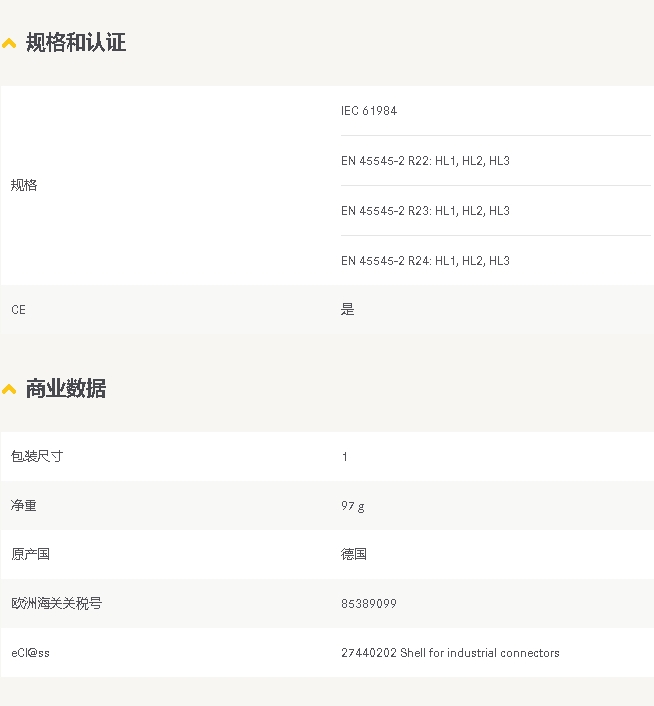Click the EN 45545-2 R23 specification line

(425, 211)
